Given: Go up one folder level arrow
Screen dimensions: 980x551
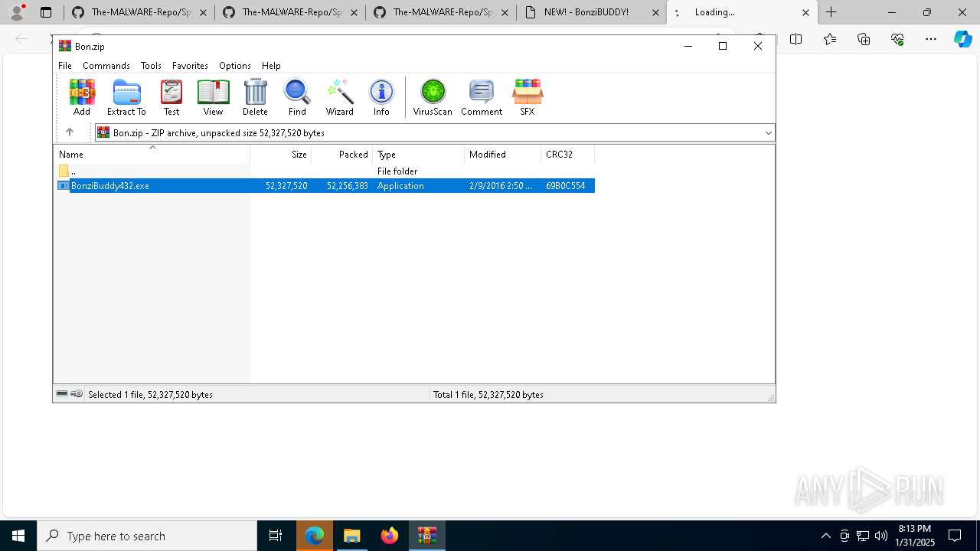Looking at the screenshot, I should (69, 132).
